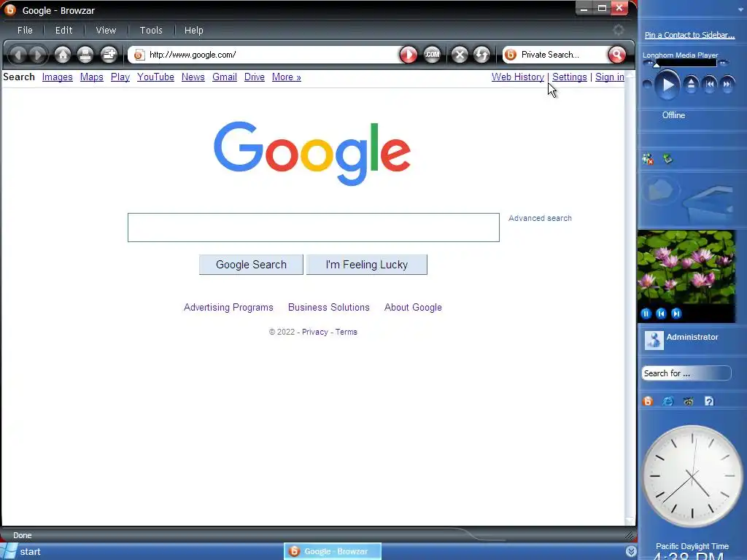Viewport: 747px width, 560px height.
Task: Open Business Solutions link
Action: (x=329, y=308)
